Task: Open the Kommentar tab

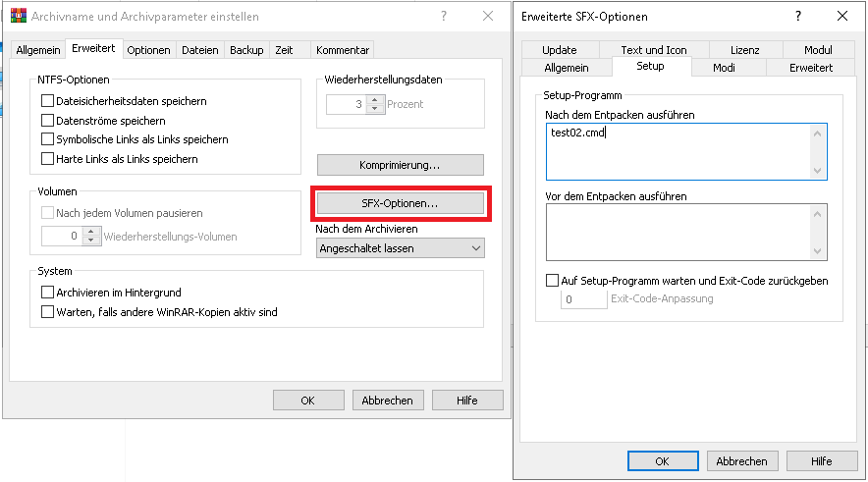Action: (344, 50)
